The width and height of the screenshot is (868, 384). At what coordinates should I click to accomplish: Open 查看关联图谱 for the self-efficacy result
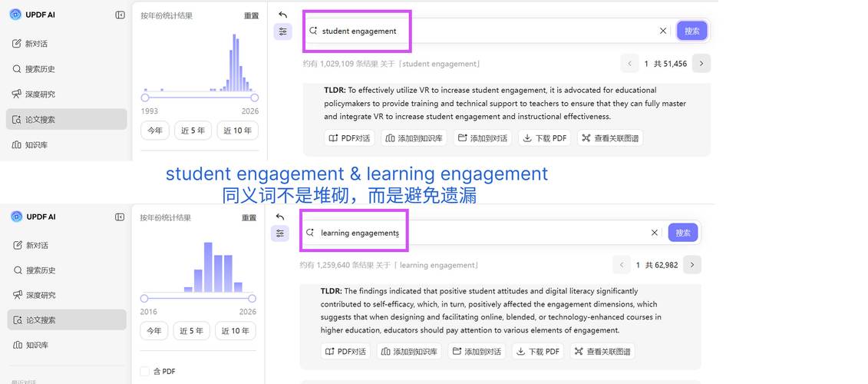602,352
